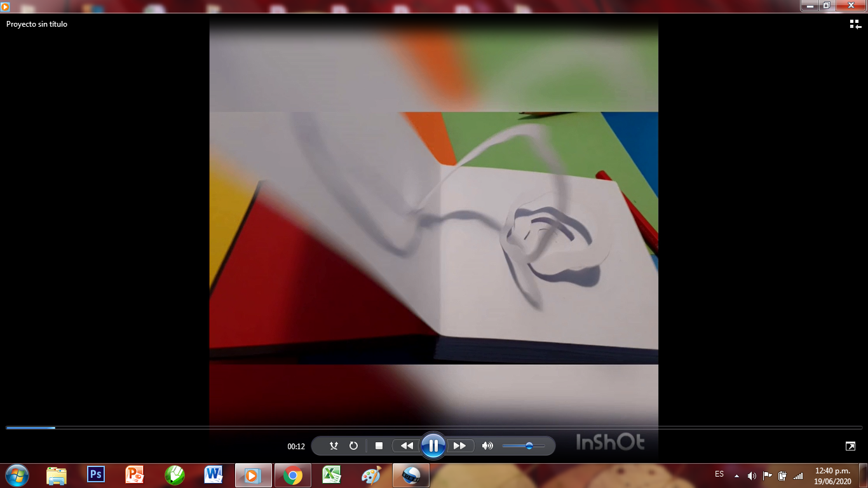The height and width of the screenshot is (488, 868).
Task: Click the video seek bar
Action: tap(434, 428)
